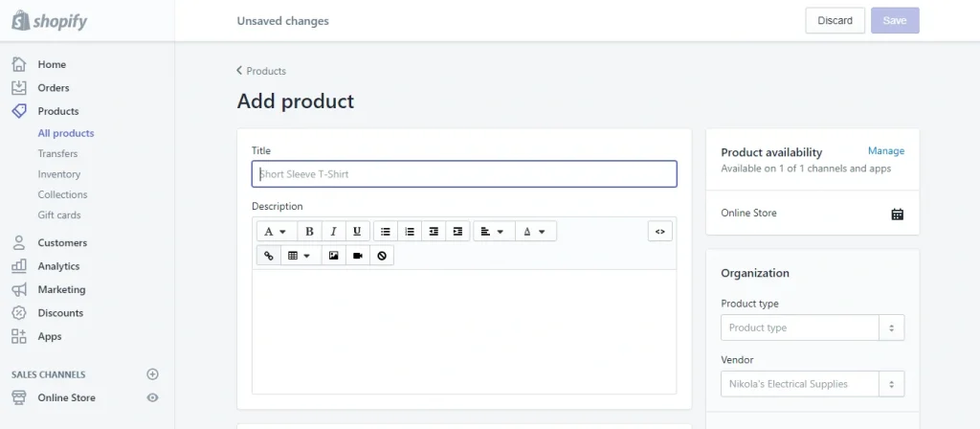
Task: Clear formatting with the circle-slash icon
Action: click(381, 256)
